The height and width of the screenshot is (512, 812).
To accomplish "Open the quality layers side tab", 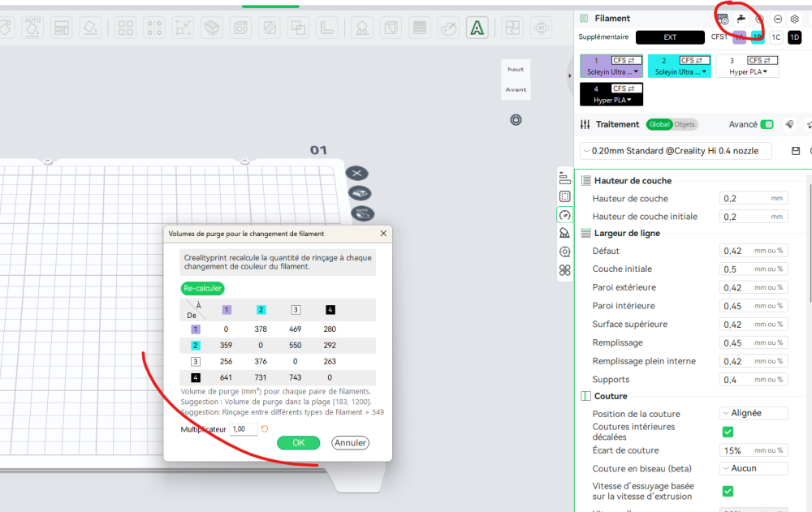I will tap(565, 179).
